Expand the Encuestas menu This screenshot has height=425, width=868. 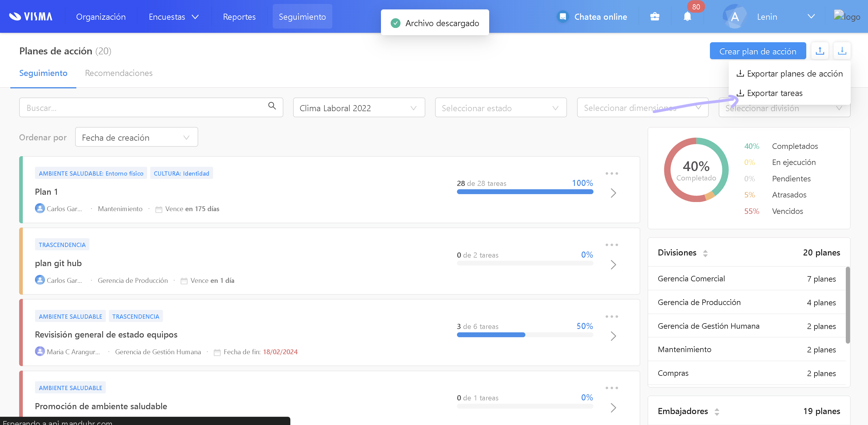point(173,16)
